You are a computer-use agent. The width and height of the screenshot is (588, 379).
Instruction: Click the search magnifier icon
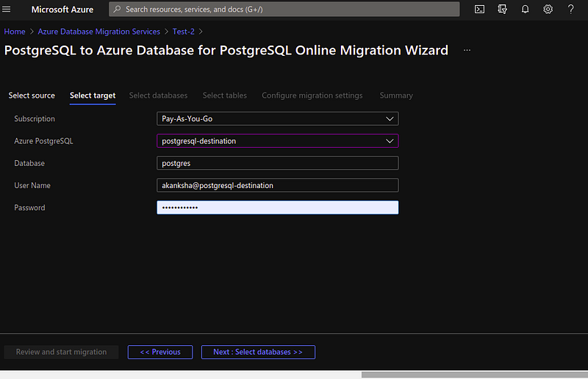click(x=117, y=9)
